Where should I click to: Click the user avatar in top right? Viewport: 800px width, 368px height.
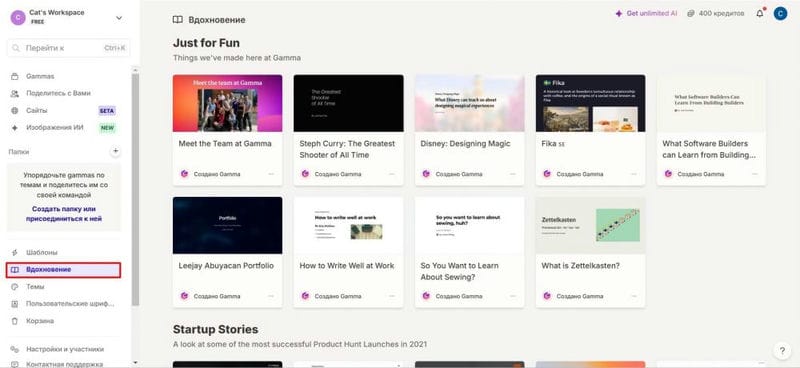[780, 14]
